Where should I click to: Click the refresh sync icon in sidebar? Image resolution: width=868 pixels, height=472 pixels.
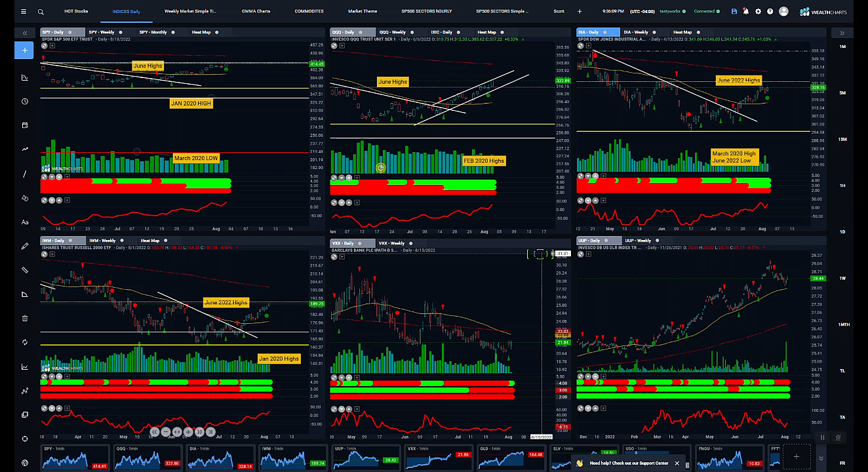(25, 342)
